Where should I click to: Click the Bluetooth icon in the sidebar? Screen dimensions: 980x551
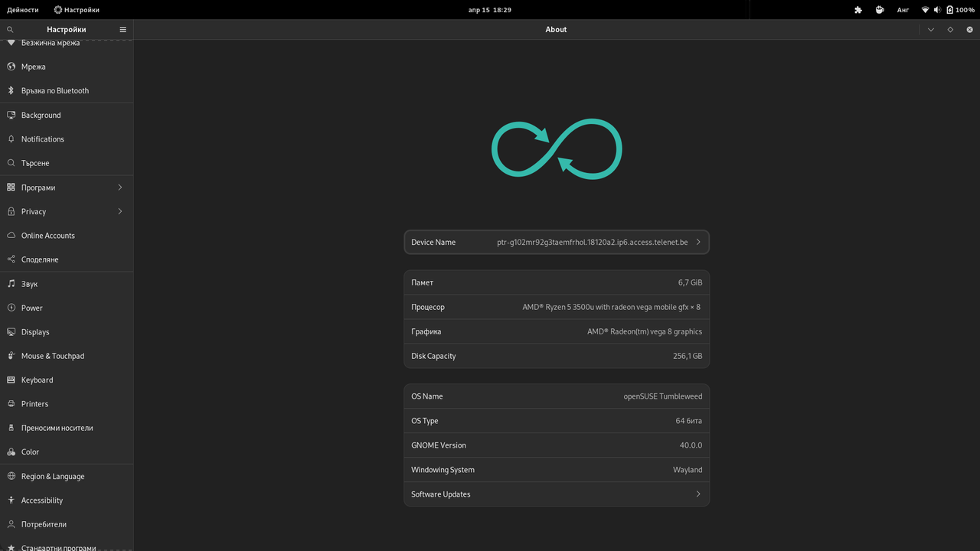[x=11, y=90]
